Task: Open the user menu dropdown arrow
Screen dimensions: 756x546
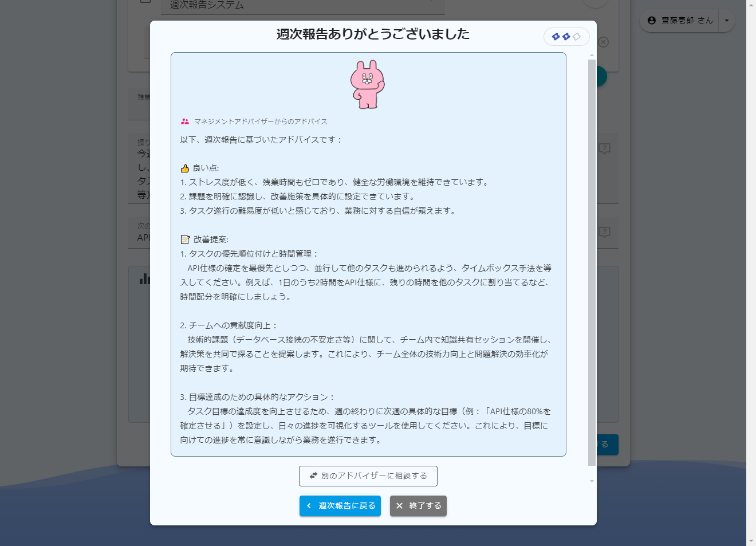Action: coord(727,21)
